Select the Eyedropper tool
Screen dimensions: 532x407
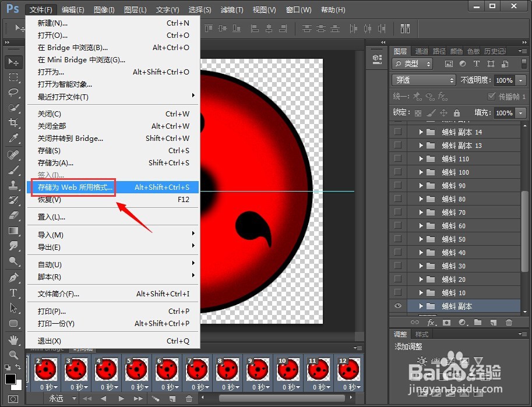pyautogui.click(x=13, y=137)
